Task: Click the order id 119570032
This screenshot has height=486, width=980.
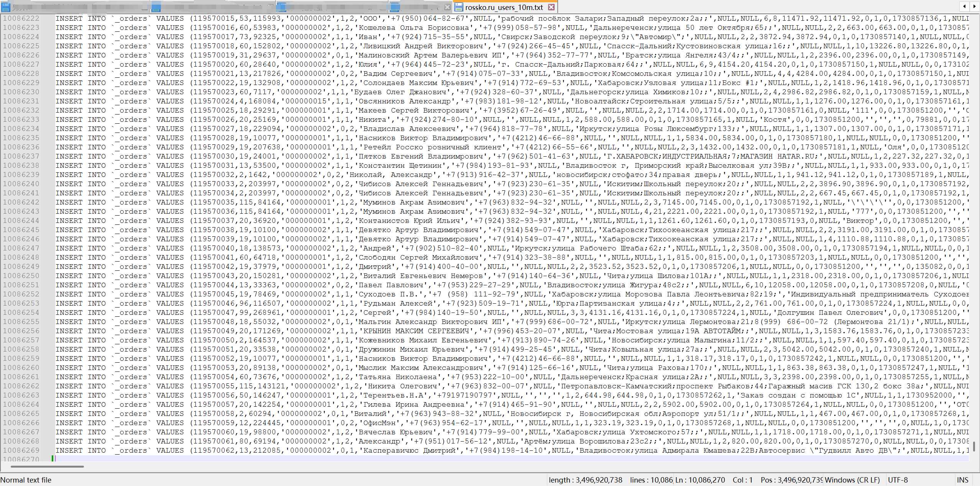Action: tap(213, 175)
